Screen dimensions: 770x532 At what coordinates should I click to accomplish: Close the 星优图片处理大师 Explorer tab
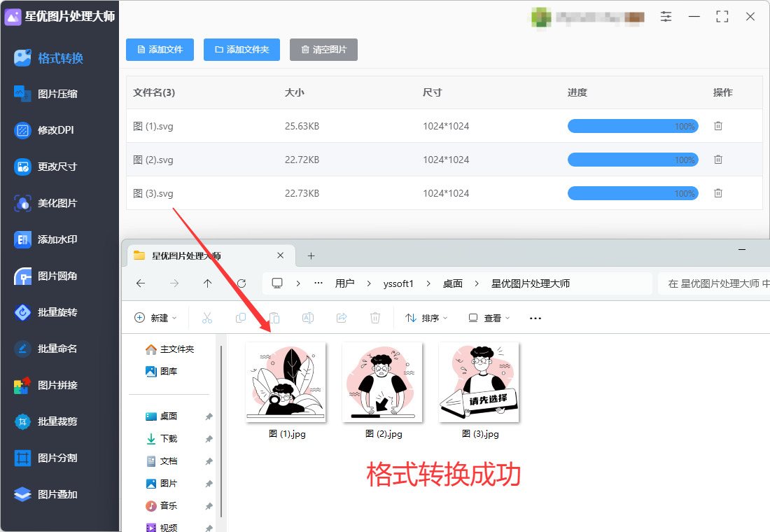[281, 255]
